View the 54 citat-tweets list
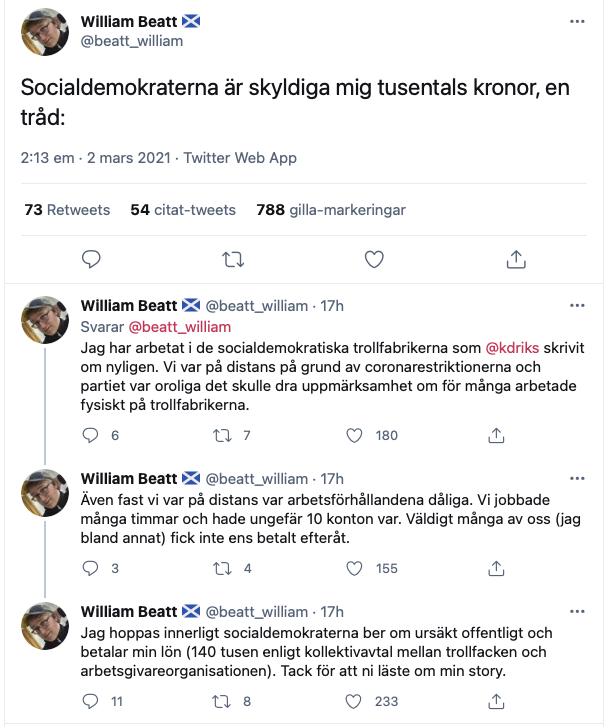Image resolution: width=607 pixels, height=727 pixels. pyautogui.click(x=183, y=210)
